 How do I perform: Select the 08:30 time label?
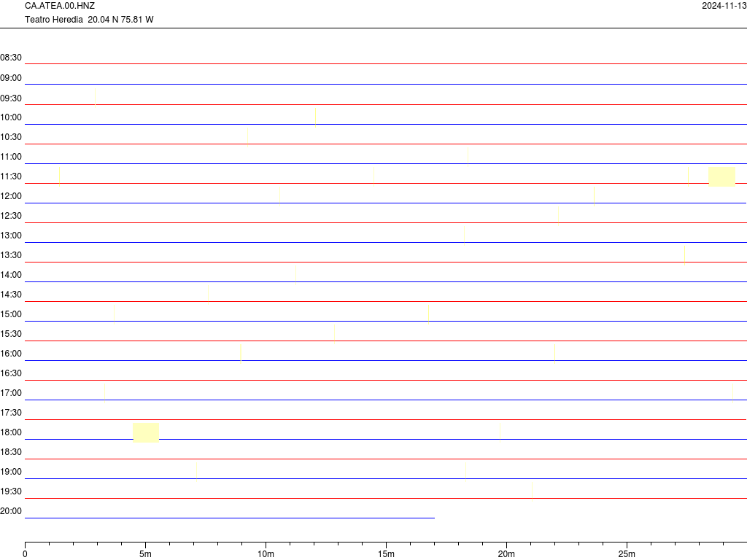[x=11, y=58]
